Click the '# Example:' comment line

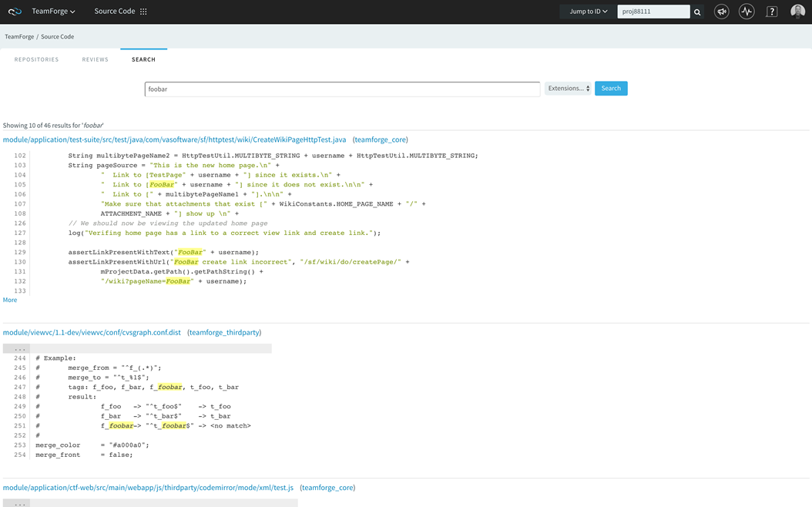(x=55, y=358)
